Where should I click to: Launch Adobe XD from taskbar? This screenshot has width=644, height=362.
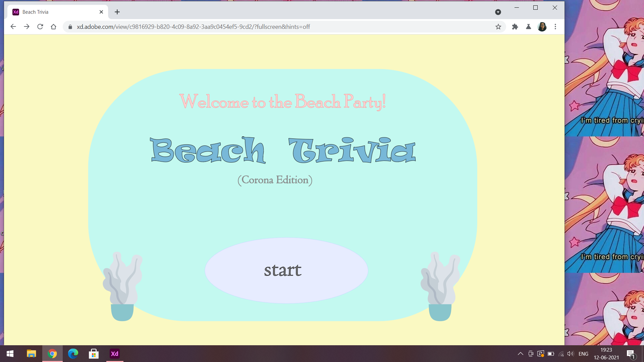(115, 354)
